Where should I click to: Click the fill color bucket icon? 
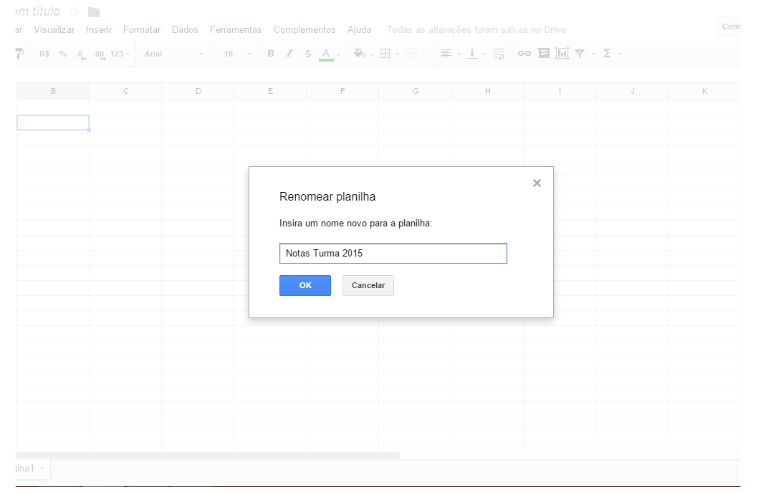359,53
